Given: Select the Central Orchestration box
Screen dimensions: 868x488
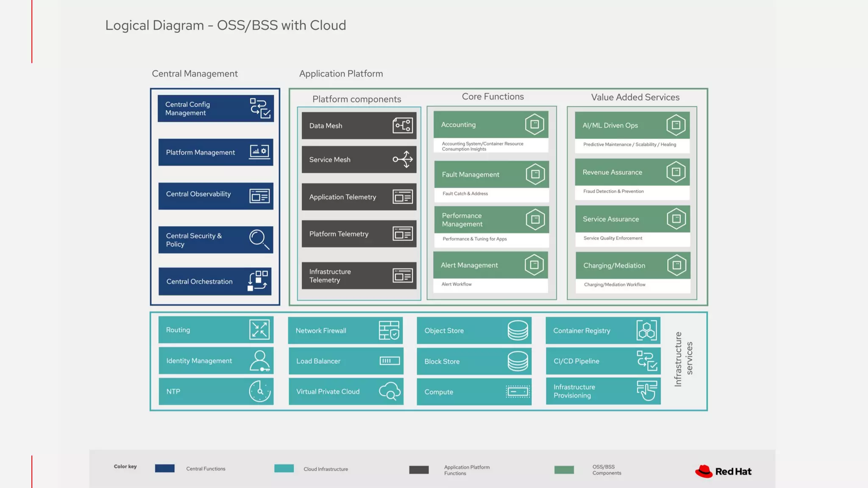Looking at the screenshot, I should [215, 281].
